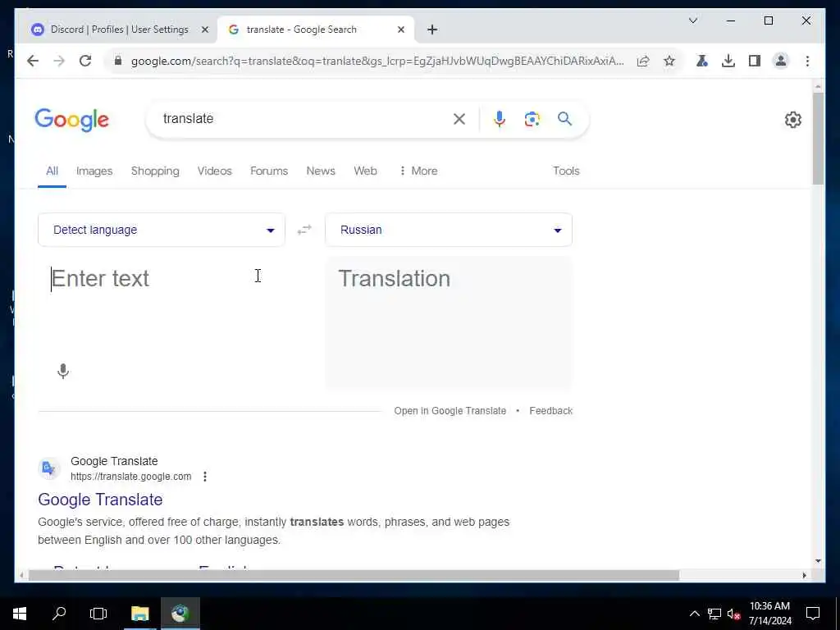Image resolution: width=840 pixels, height=630 pixels.
Task: Open Google Lens image search
Action: tap(532, 119)
